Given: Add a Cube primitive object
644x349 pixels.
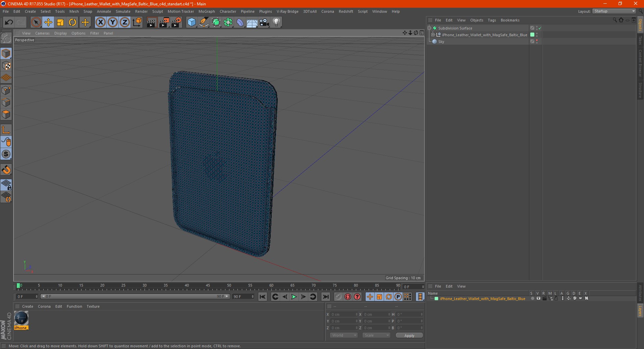Looking at the screenshot, I should point(192,22).
